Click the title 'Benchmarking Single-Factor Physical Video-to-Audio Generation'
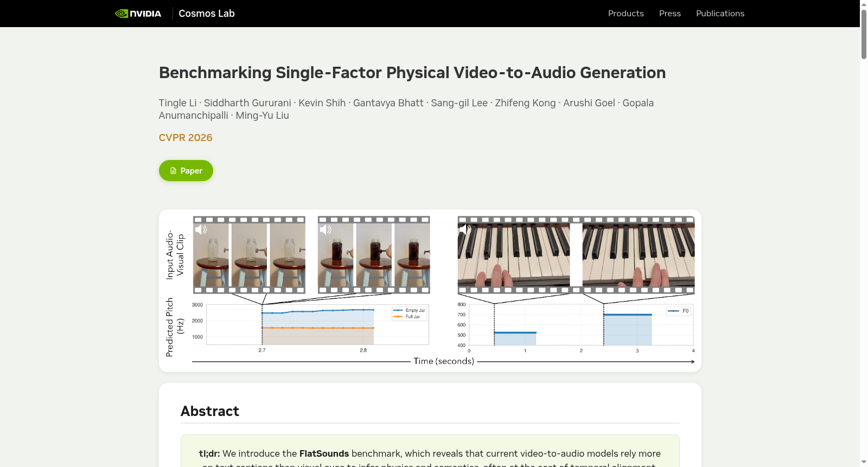This screenshot has height=467, width=868. click(412, 73)
